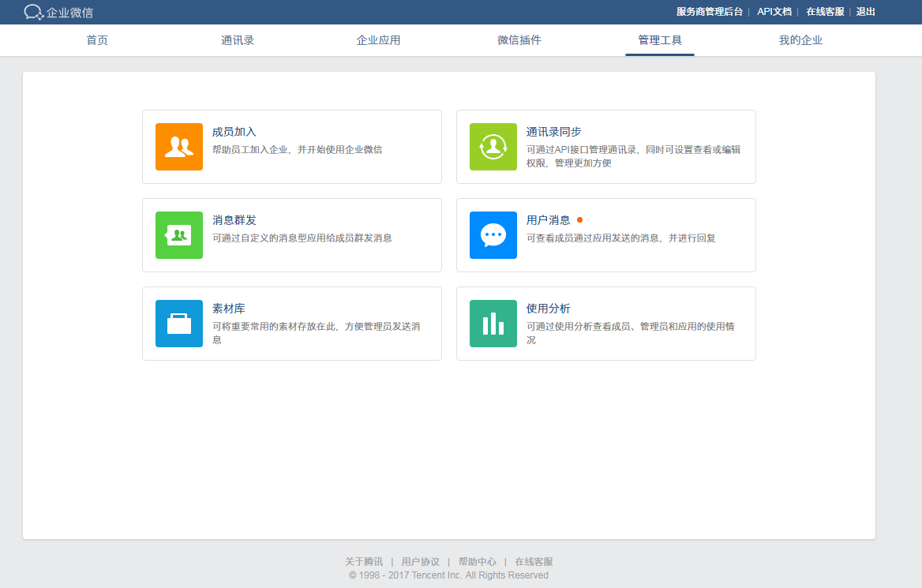Open 服务商管理后台 link in header
This screenshot has height=588, width=922.
[709, 12]
